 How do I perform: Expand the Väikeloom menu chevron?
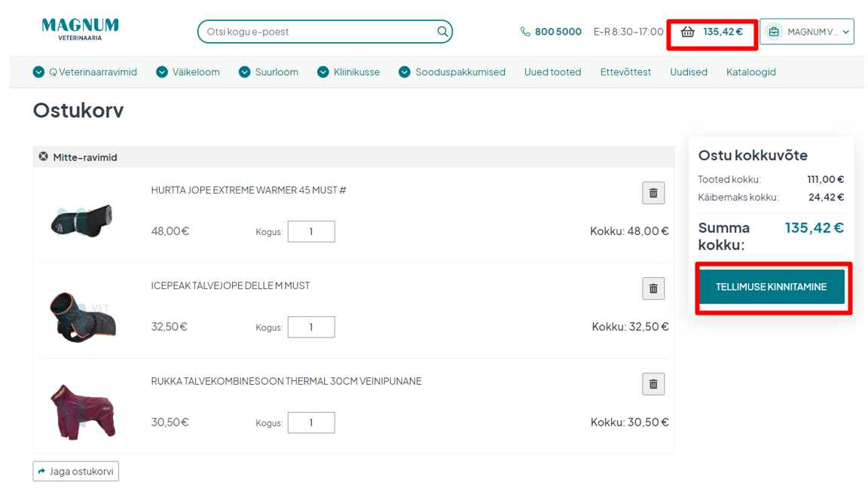[x=162, y=72]
